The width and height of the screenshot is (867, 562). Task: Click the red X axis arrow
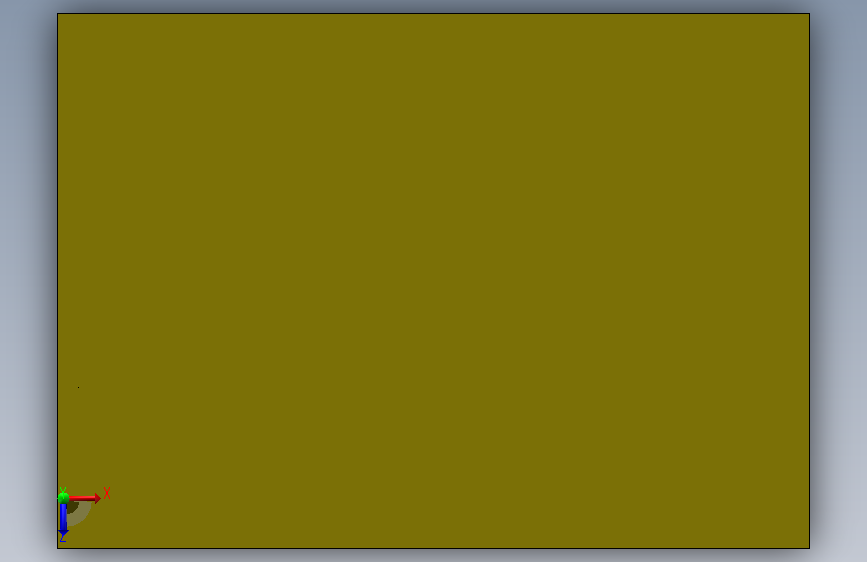[x=85, y=498]
